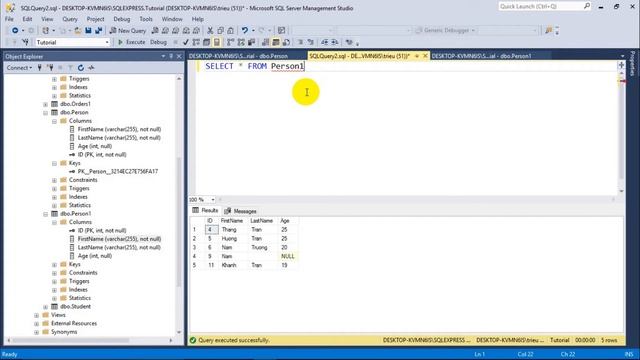
Task: Open the Project menu
Action: pyautogui.click(x=96, y=19)
